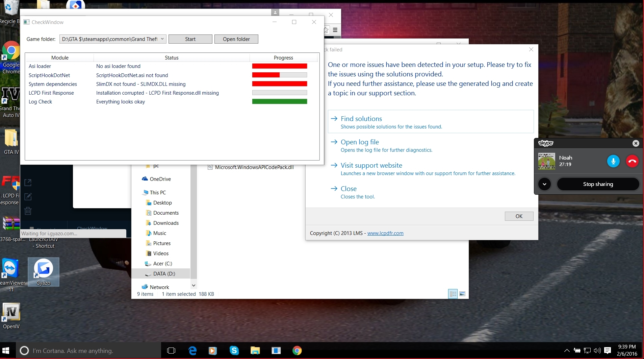Select Network in the Explorer sidebar
The width and height of the screenshot is (644, 359).
pyautogui.click(x=155, y=287)
